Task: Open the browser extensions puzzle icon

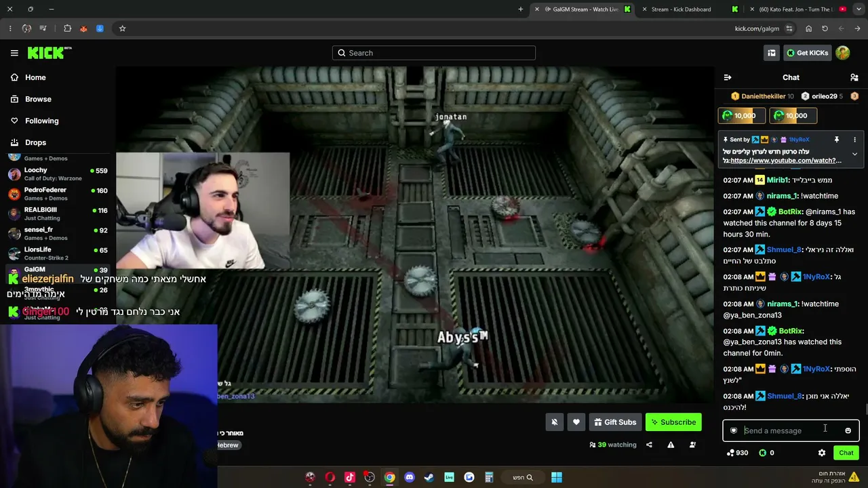Action: tap(67, 28)
